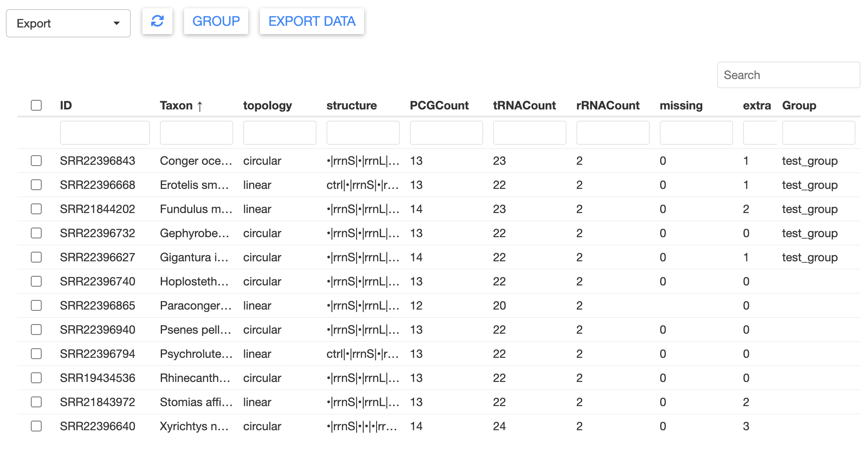Sort by the topology column header

click(267, 106)
